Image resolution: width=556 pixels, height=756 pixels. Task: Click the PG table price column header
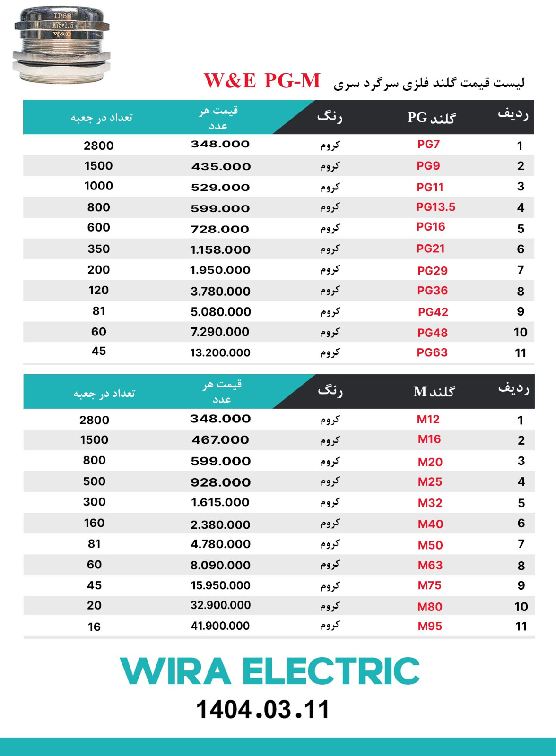coord(218,118)
